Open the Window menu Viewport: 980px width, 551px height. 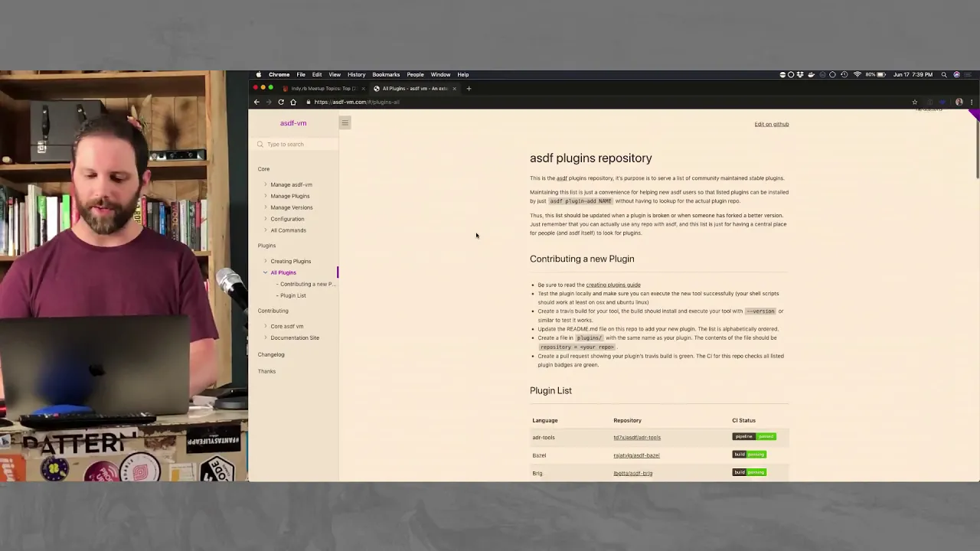point(440,74)
